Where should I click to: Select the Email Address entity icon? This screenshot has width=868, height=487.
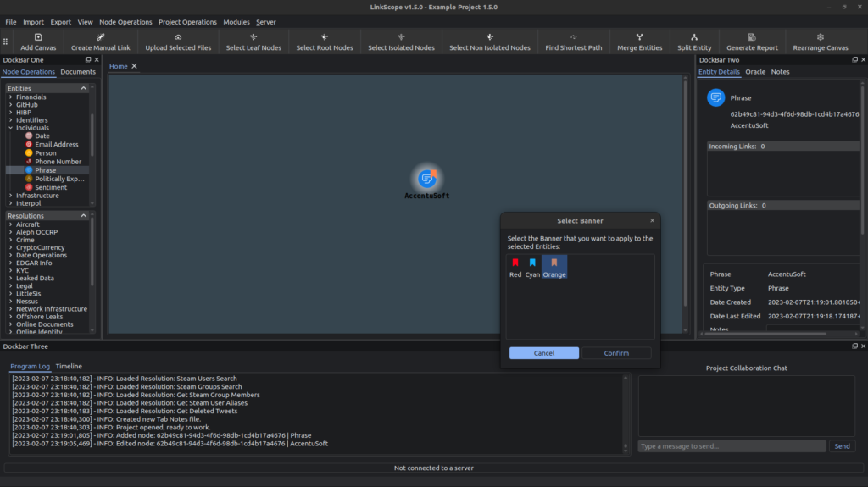coord(29,145)
